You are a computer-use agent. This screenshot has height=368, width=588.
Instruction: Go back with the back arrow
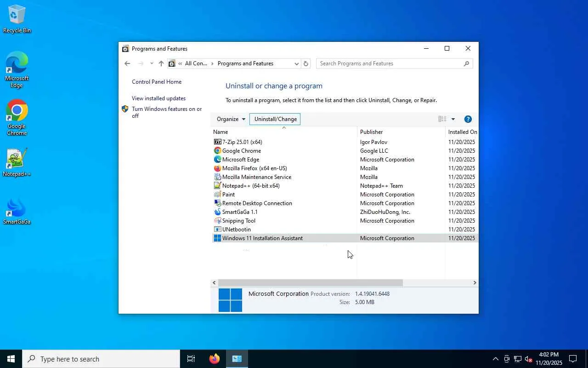[x=127, y=63]
